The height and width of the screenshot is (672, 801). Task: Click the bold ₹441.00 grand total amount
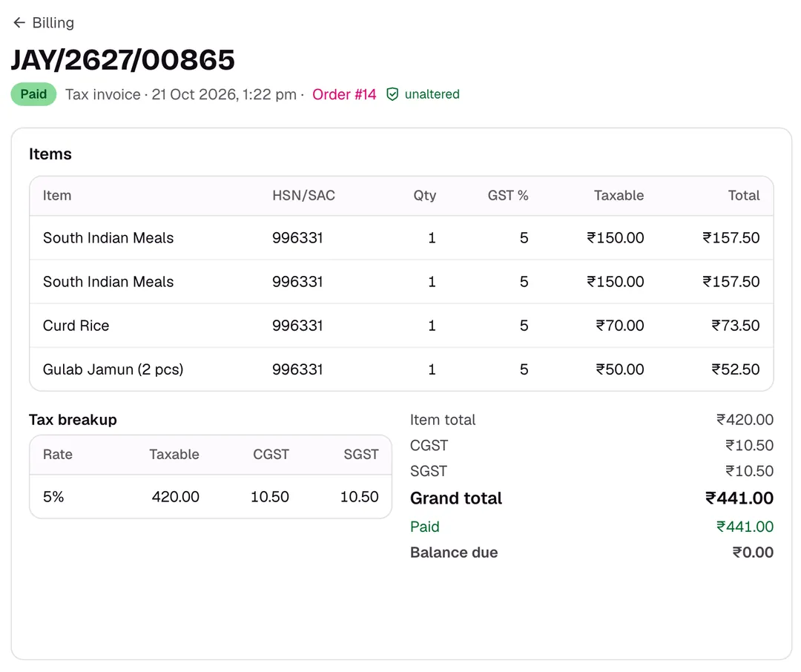coord(739,498)
